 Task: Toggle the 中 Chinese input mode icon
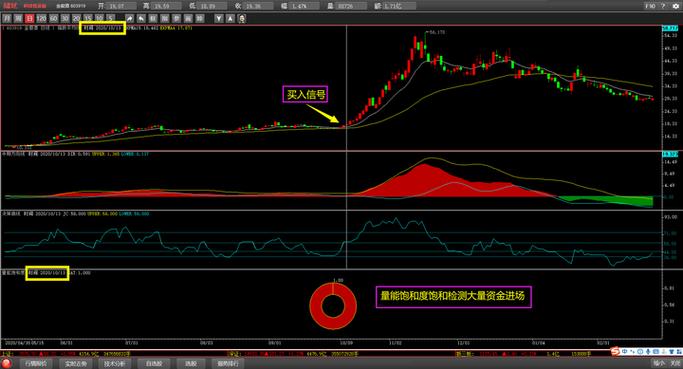pos(625,351)
